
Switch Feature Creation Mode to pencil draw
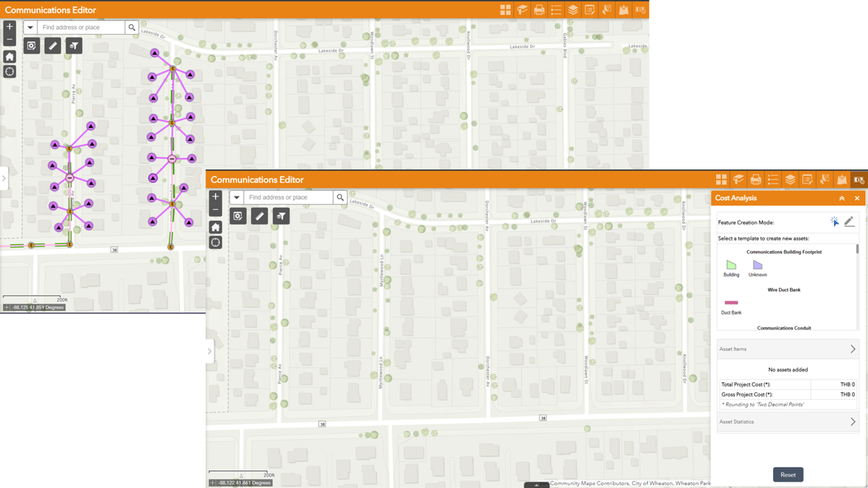pyautogui.click(x=850, y=222)
